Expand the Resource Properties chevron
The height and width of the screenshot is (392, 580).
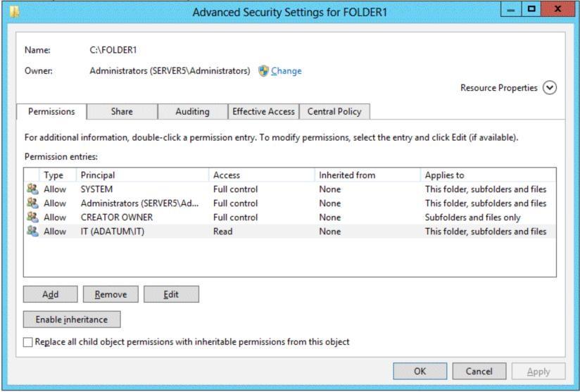pos(550,88)
